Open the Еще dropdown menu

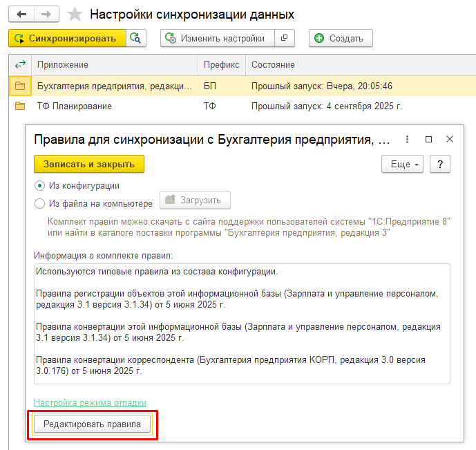click(x=402, y=165)
